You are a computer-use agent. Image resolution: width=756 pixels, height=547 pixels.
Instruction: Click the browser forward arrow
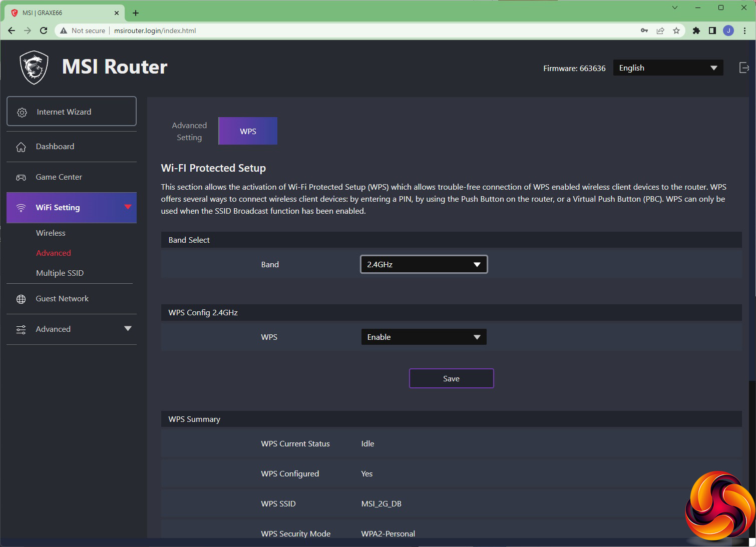28,31
